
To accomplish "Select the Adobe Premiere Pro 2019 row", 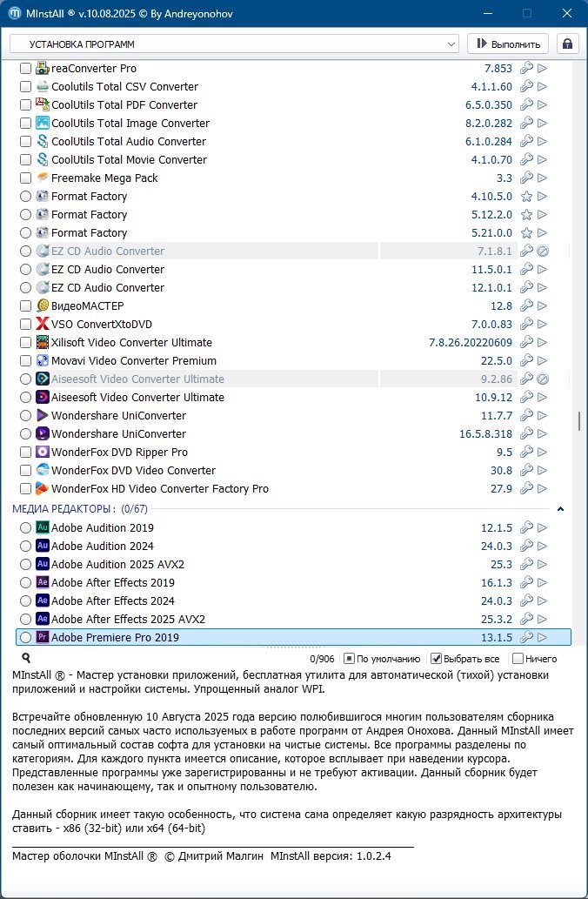I will pos(293,637).
